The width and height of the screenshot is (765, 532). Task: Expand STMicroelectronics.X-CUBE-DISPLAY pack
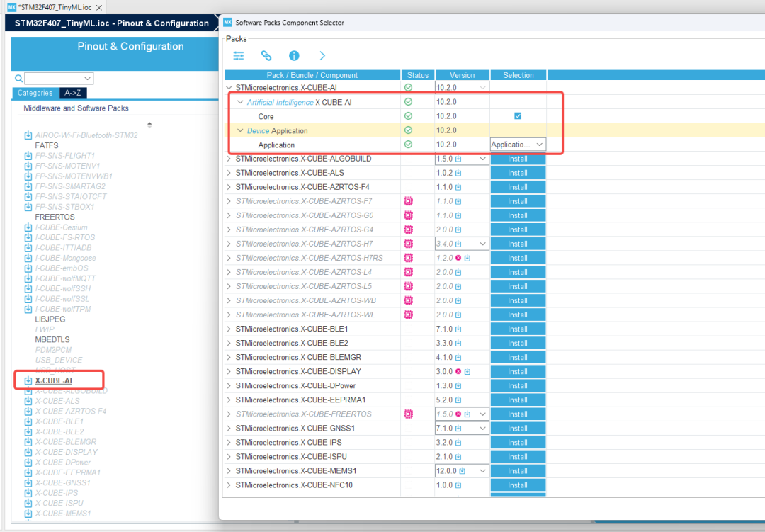point(229,371)
